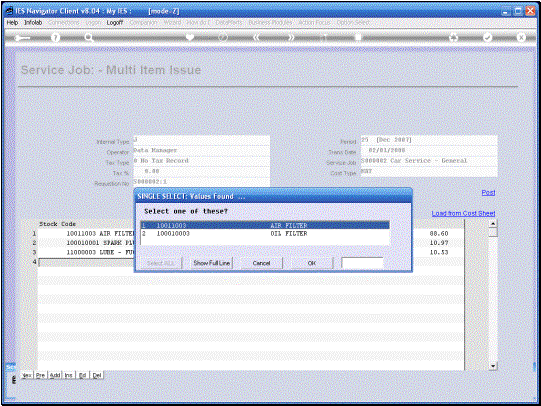Select the OIL FILTER row in list

pos(265,234)
